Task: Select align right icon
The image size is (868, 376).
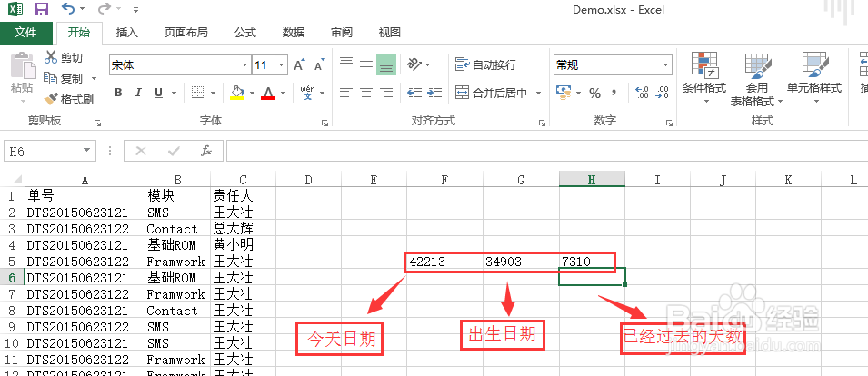Action: (386, 93)
